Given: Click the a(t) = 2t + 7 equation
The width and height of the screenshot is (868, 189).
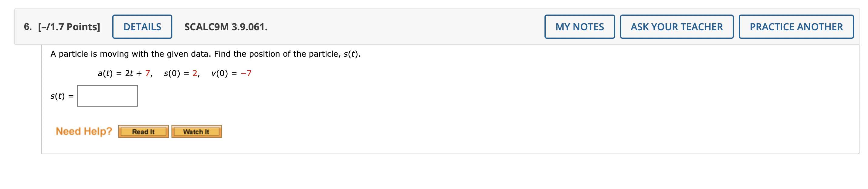Looking at the screenshot, I should tap(125, 73).
